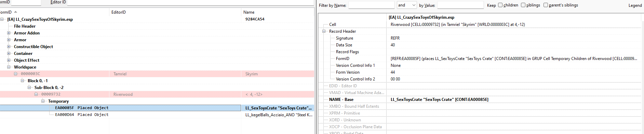644x134 pixels.
Task: Sort by the Name column header
Action: pyautogui.click(x=278, y=12)
